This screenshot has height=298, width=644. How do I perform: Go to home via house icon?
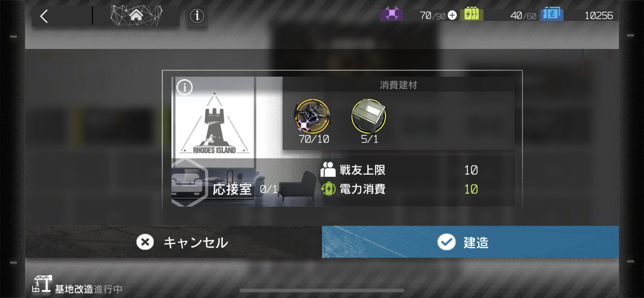pyautogui.click(x=136, y=15)
